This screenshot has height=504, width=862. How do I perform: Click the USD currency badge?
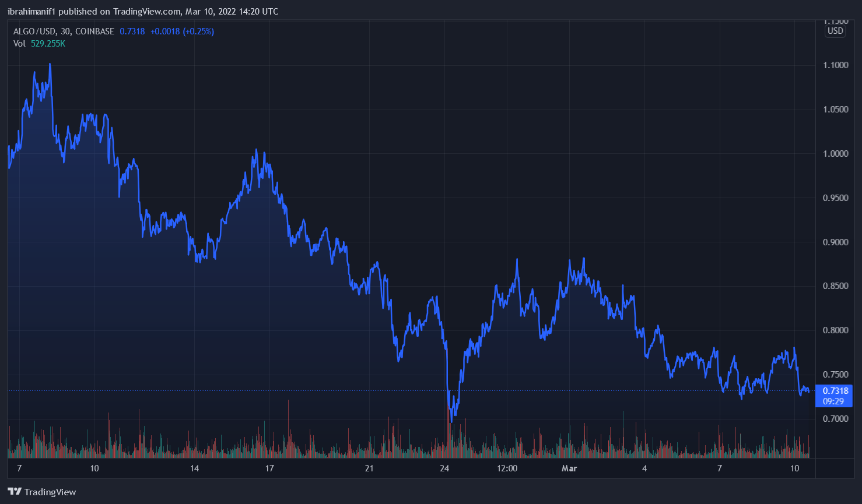[835, 31]
